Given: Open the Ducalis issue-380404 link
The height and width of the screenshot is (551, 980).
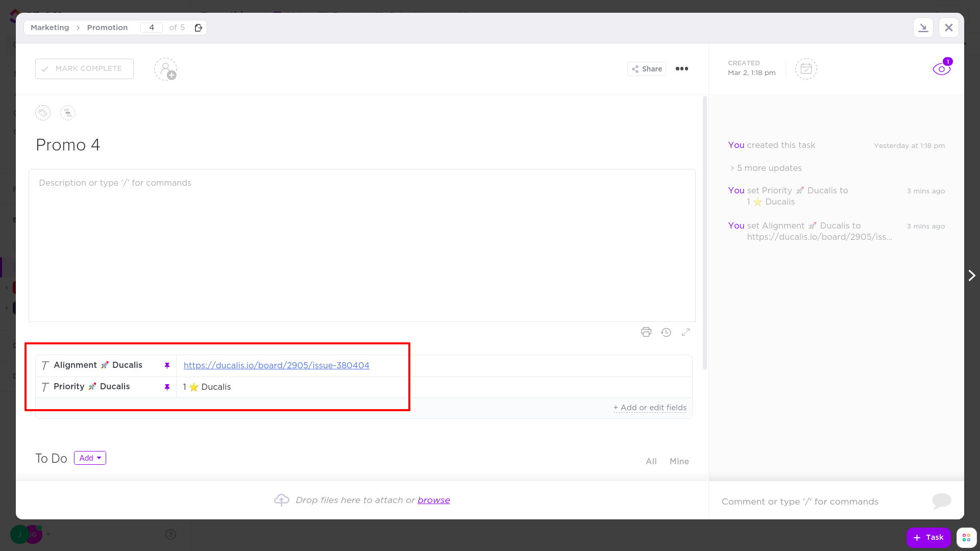Looking at the screenshot, I should pos(277,365).
